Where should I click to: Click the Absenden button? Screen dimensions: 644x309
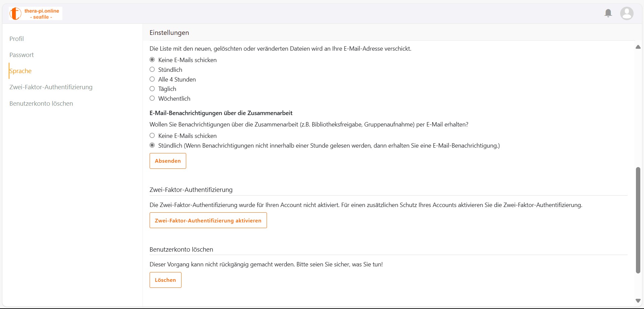pos(168,161)
